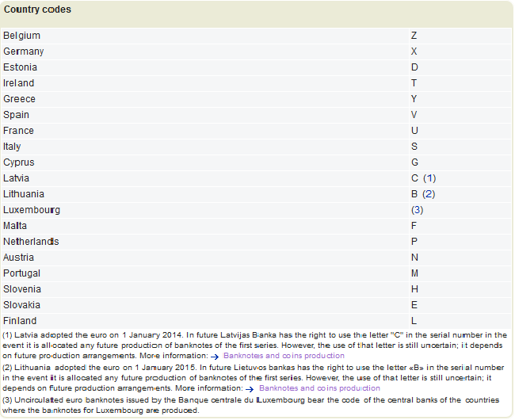Click arrow icon in Latvia footnote (1)
The image size is (515, 420).
[x=215, y=357]
